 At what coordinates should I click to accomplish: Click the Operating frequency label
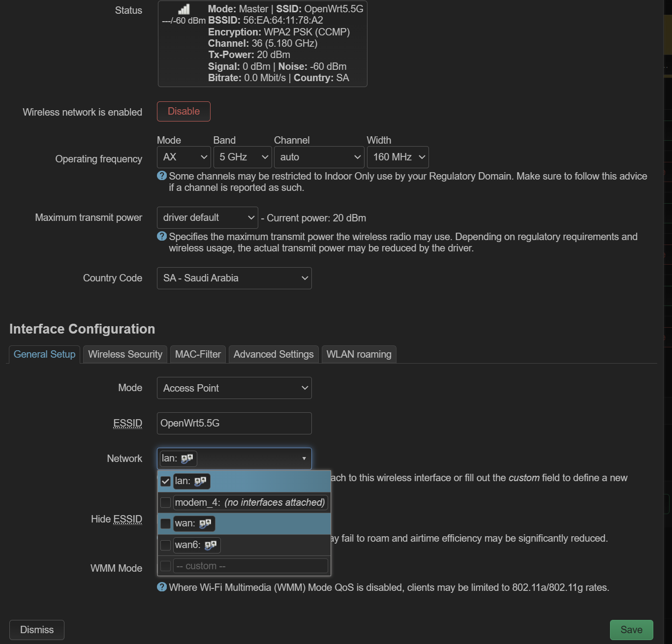tap(98, 159)
